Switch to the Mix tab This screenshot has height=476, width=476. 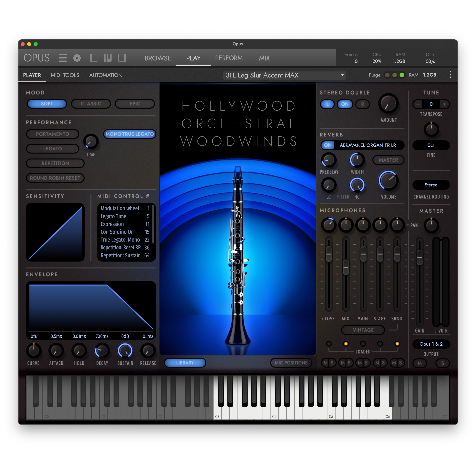[264, 58]
